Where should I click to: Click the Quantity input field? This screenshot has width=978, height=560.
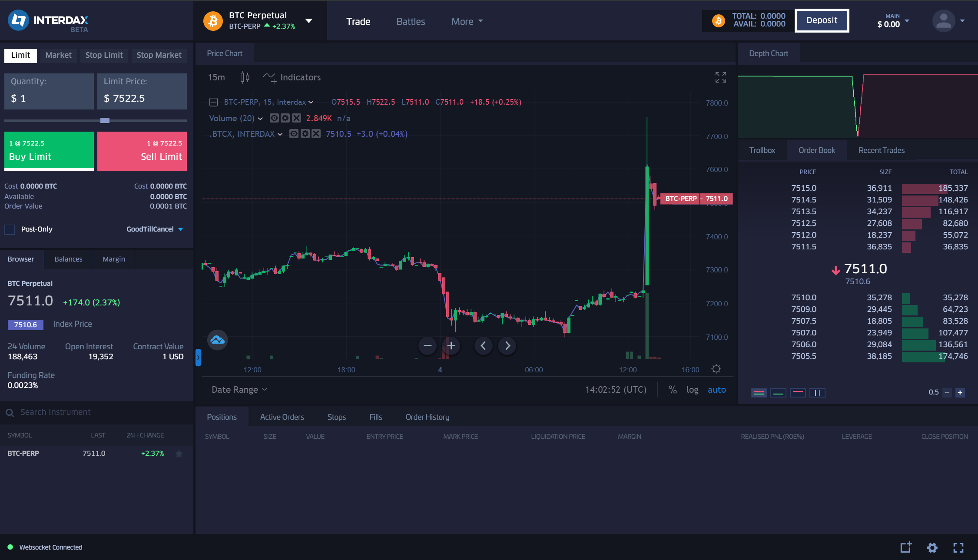click(49, 91)
